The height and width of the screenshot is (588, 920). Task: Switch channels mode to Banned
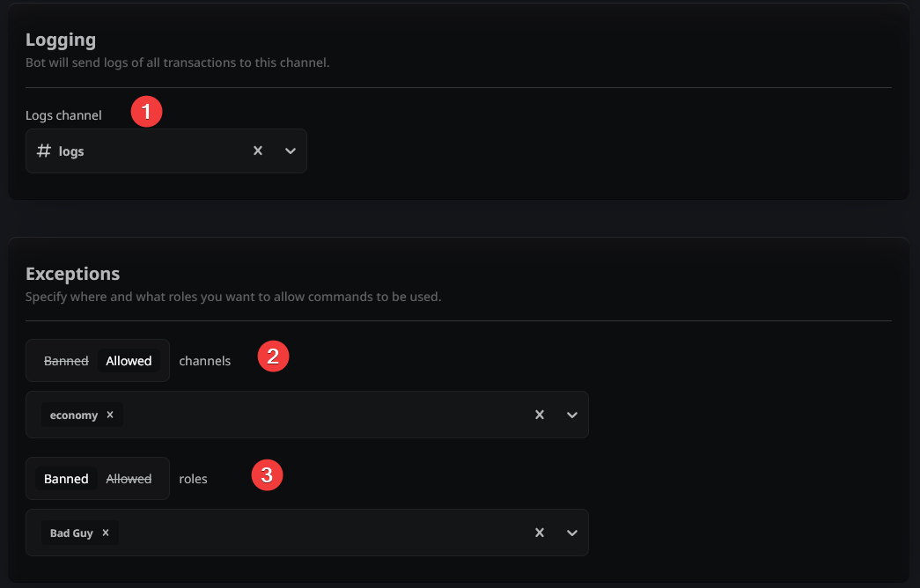(x=66, y=361)
